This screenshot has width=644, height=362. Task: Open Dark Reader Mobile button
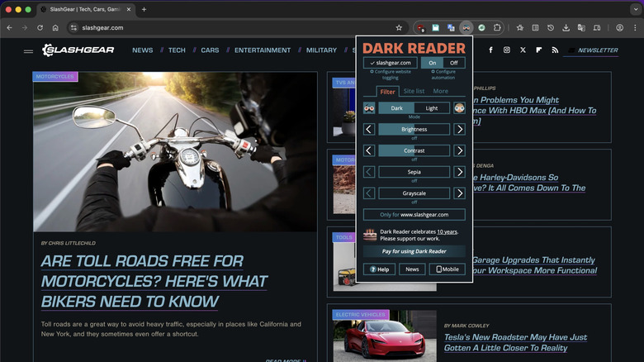point(447,269)
